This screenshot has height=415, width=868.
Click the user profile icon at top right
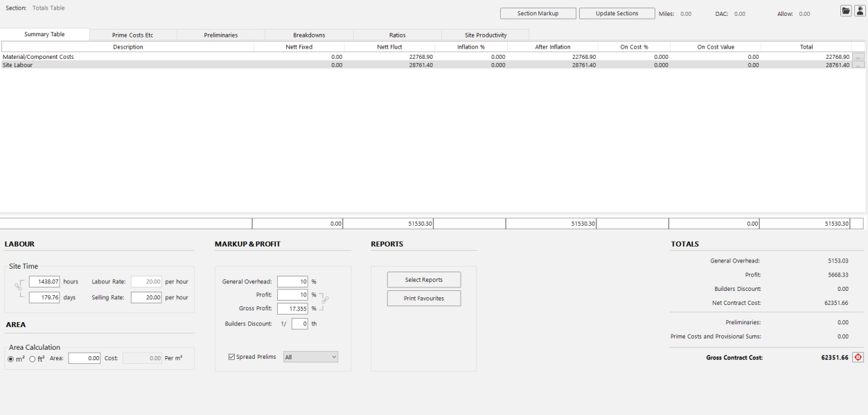pyautogui.click(x=861, y=10)
